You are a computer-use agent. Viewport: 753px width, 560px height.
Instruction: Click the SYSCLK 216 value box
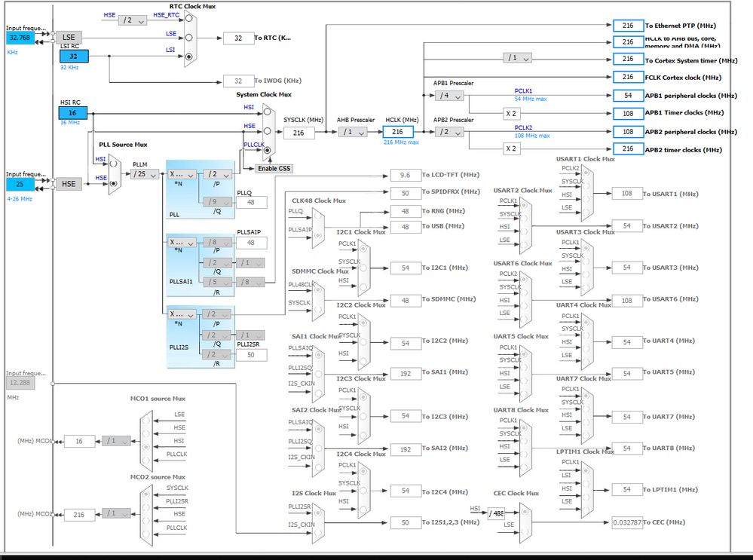pos(298,133)
